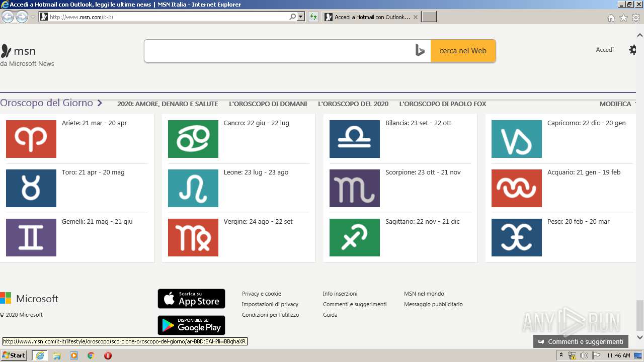The image size is (644, 362).
Task: Click page scrollbar up arrow
Action: pyautogui.click(x=640, y=36)
